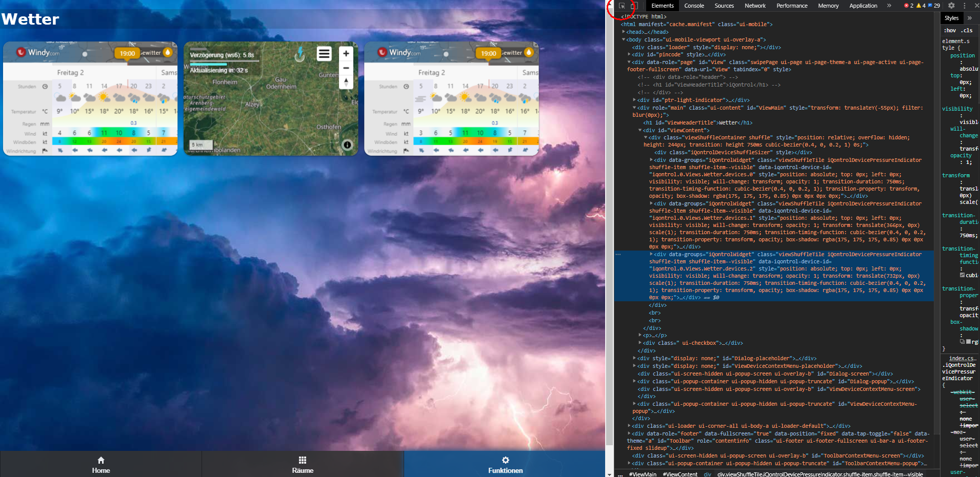Show more DevTools tabs chevron
The image size is (980, 477).
coord(889,6)
